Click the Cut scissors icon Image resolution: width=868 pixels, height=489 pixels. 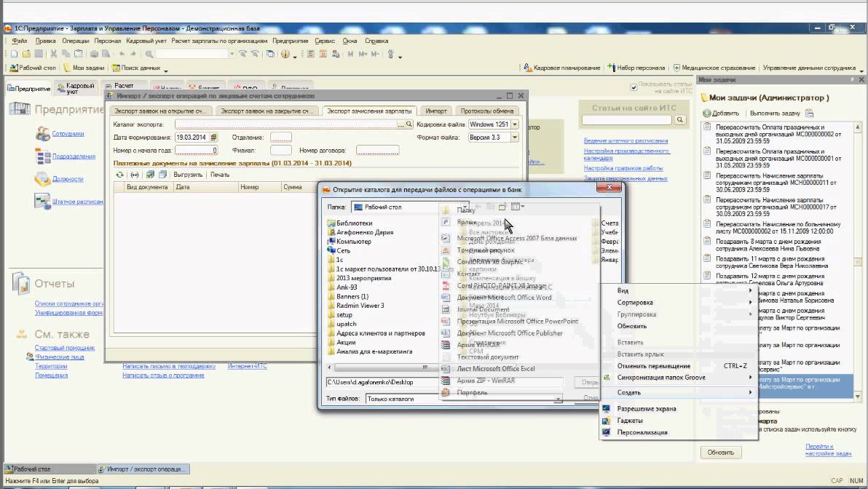pos(54,54)
